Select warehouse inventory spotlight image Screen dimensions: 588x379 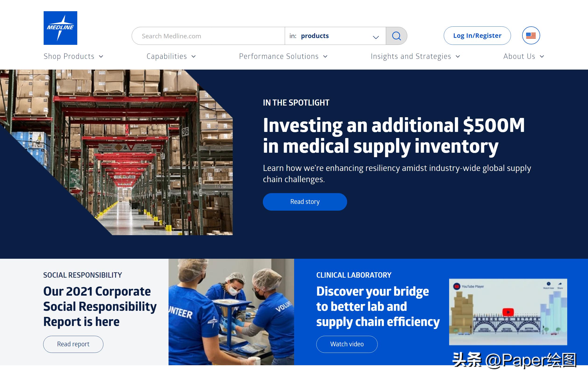pyautogui.click(x=120, y=152)
